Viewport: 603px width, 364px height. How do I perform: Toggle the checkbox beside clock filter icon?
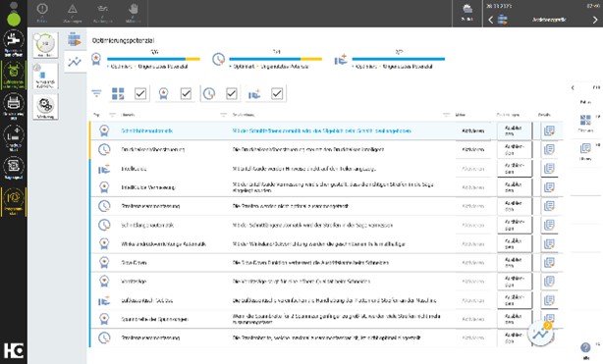pyautogui.click(x=232, y=93)
